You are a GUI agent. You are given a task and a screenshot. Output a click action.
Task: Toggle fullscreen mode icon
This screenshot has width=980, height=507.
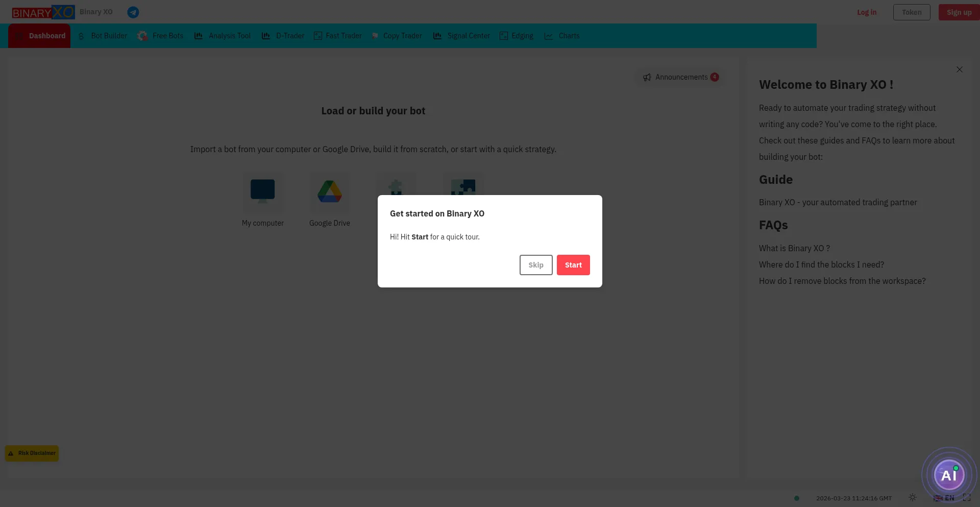click(967, 497)
